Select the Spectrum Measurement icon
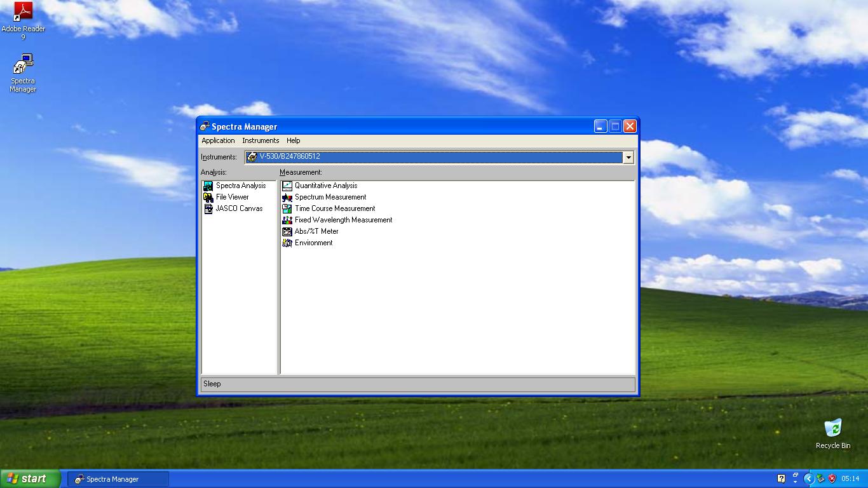868x488 pixels. point(287,197)
